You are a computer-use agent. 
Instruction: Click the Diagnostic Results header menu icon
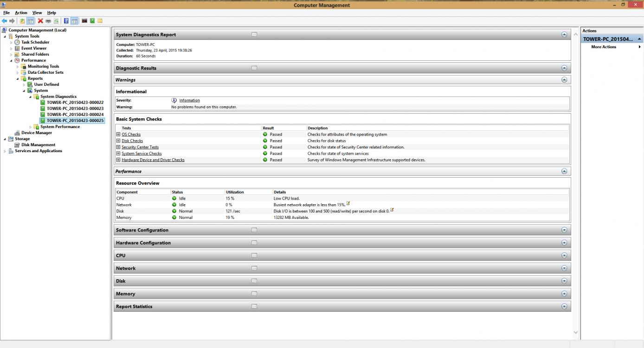click(x=254, y=68)
